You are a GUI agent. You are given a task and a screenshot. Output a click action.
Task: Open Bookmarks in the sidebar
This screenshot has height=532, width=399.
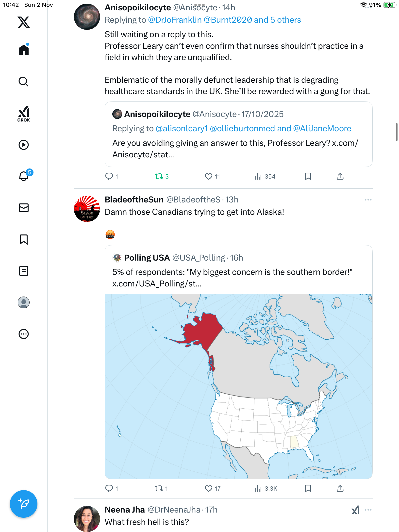click(24, 239)
